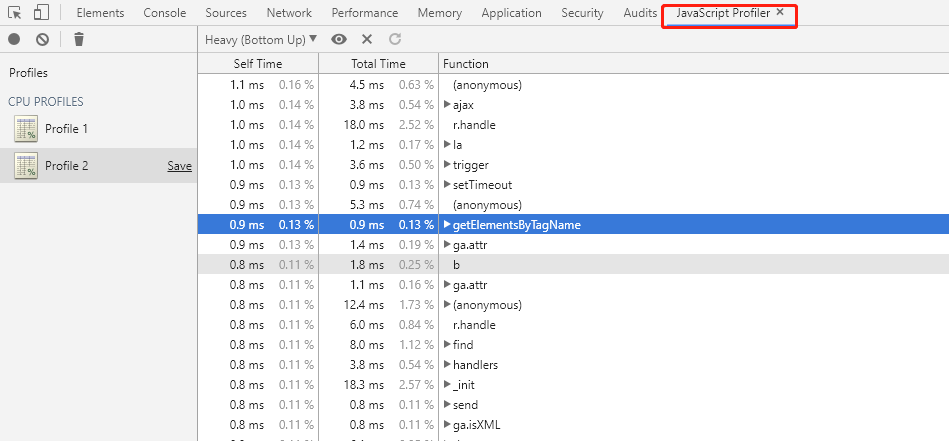The image size is (949, 441).
Task: Expand the trigger function row
Action: [447, 165]
